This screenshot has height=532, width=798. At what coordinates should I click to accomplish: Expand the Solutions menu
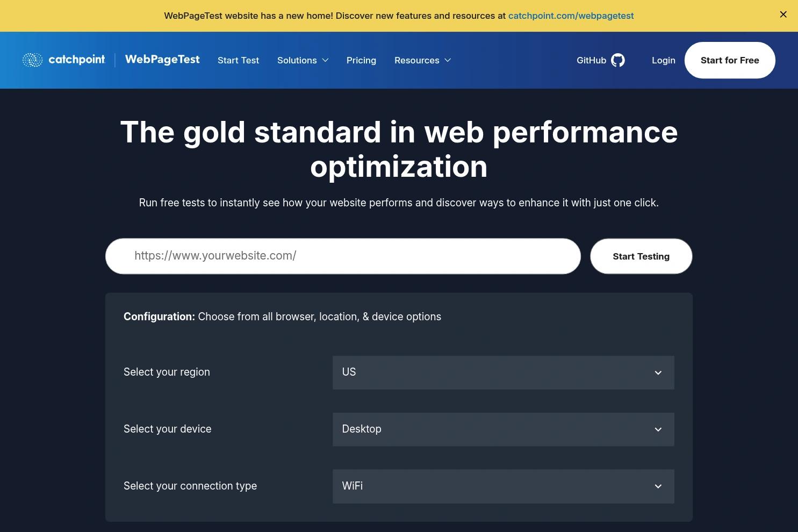[x=303, y=60]
